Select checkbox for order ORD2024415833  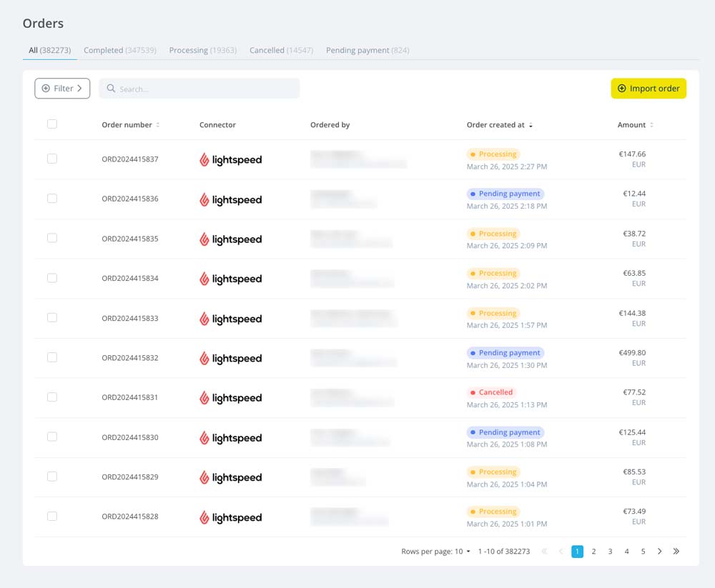(52, 318)
